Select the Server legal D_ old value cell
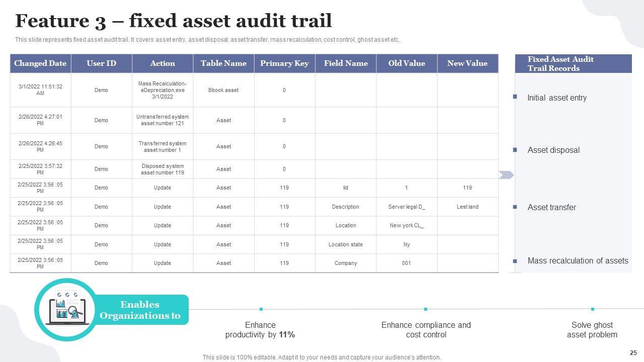Screen dimensions: 644x362 click(x=407, y=207)
